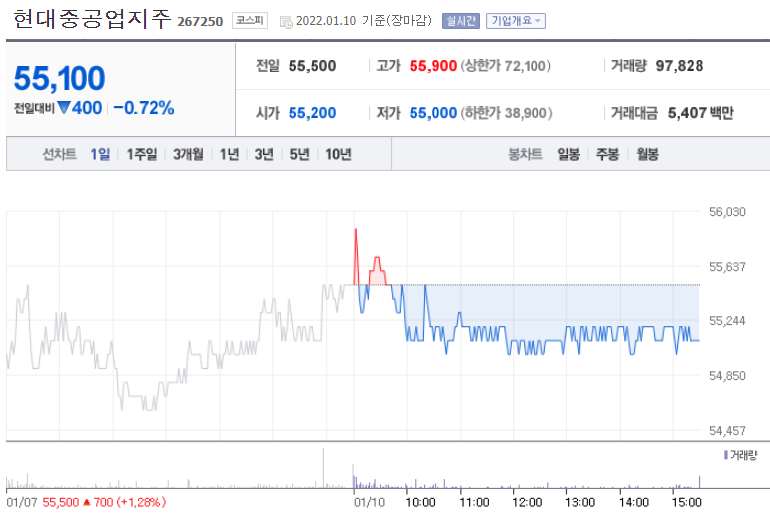Open the 주봉 candlestick chart
This screenshot has width=770, height=522.
(607, 154)
